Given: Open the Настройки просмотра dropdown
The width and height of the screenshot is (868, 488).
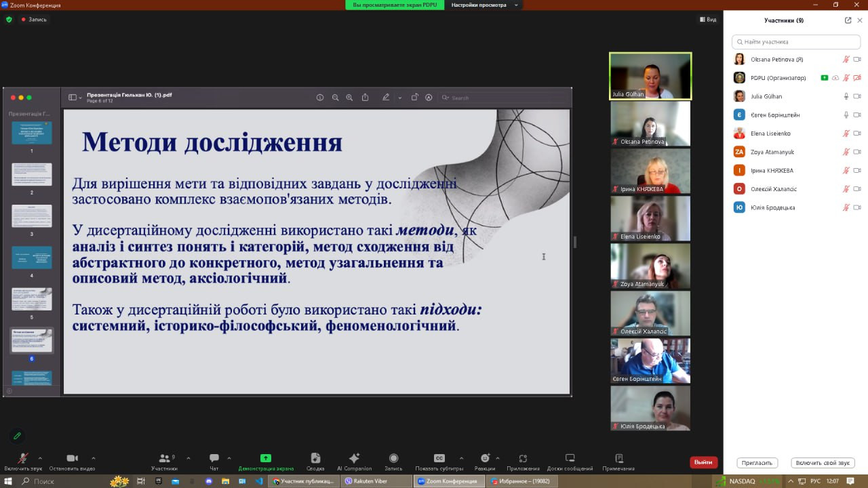Looking at the screenshot, I should pos(483,5).
